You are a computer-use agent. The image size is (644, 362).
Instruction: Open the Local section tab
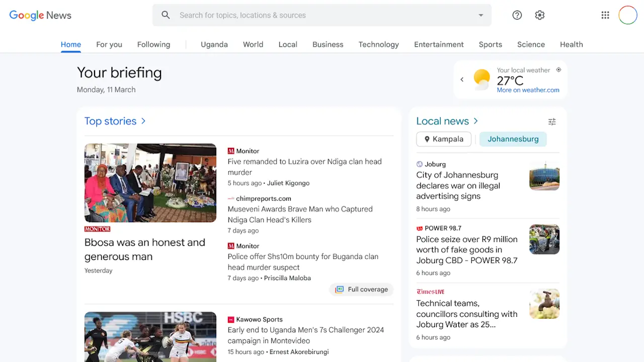288,44
